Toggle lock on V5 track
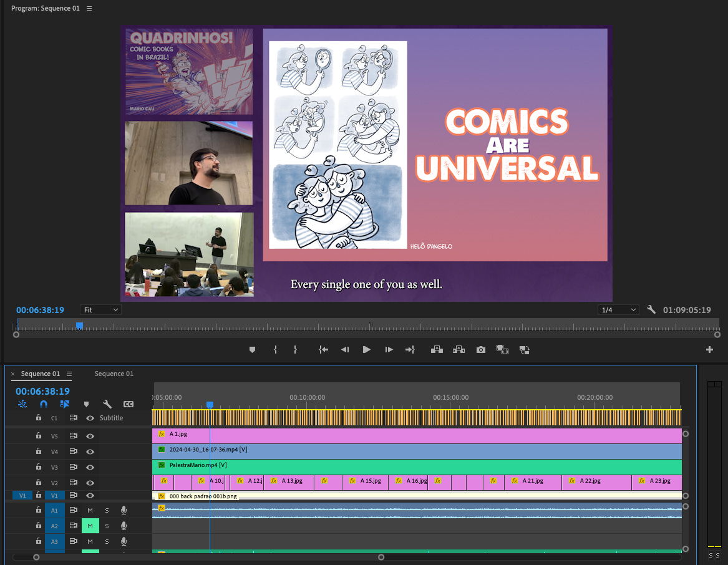 (x=39, y=436)
